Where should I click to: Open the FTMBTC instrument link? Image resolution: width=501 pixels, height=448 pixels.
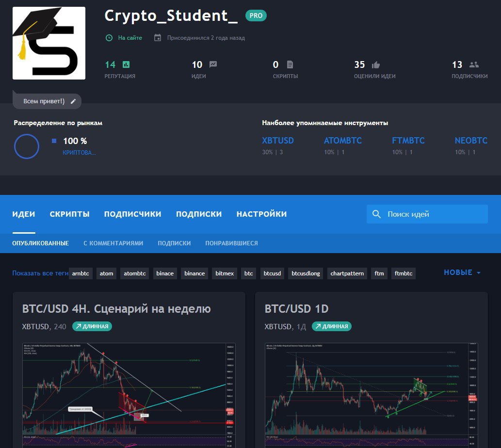pyautogui.click(x=408, y=141)
